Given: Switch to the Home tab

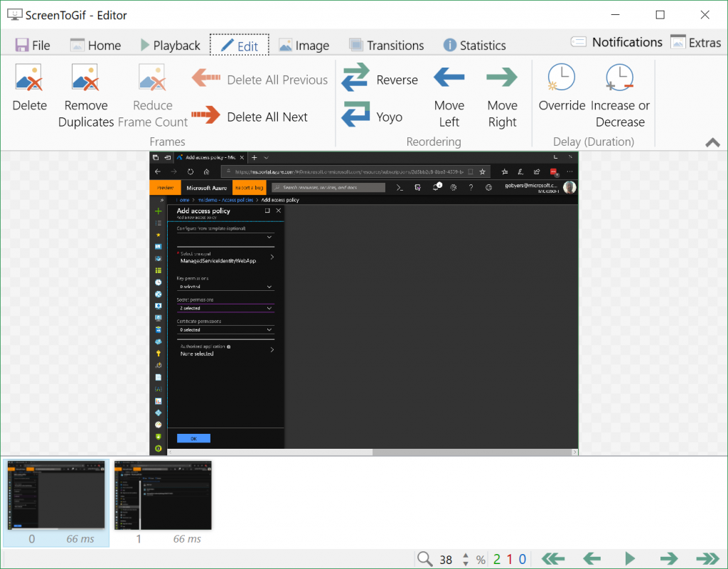Looking at the screenshot, I should tap(95, 45).
